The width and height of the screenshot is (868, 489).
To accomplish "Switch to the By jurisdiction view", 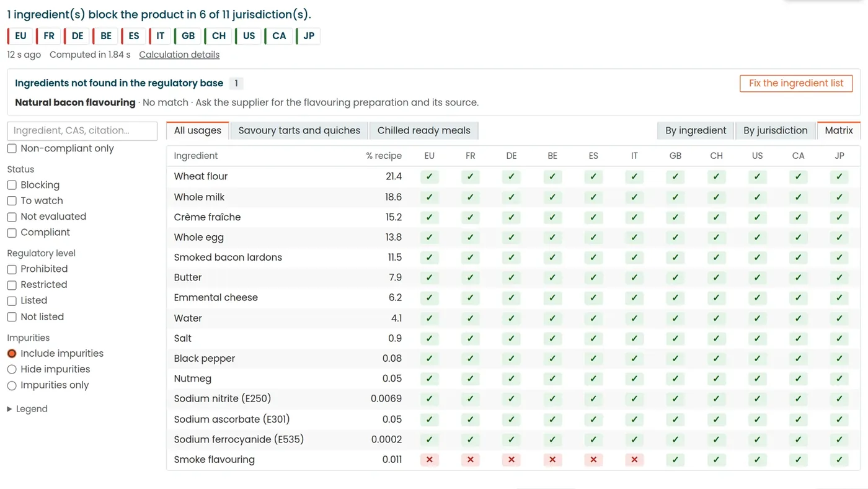I will pyautogui.click(x=776, y=130).
